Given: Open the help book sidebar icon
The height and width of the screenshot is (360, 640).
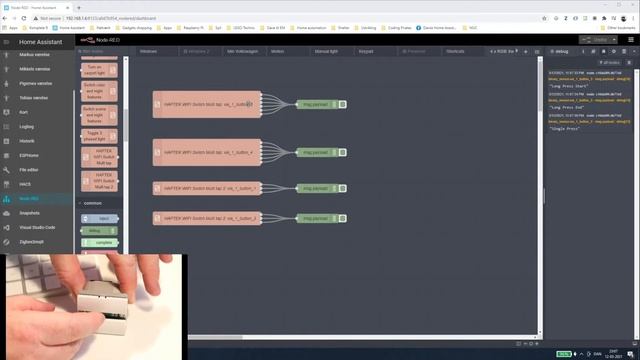Looking at the screenshot, I should click(593, 51).
